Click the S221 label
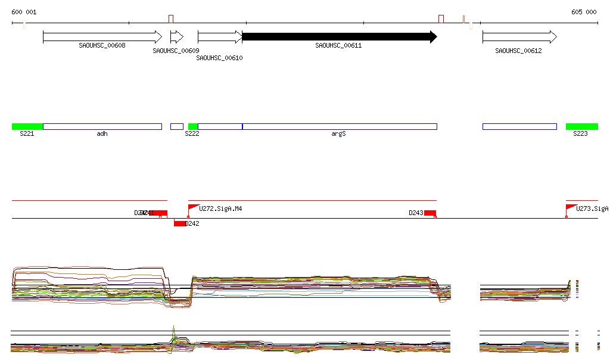This screenshot has height=364, width=610. [27, 134]
